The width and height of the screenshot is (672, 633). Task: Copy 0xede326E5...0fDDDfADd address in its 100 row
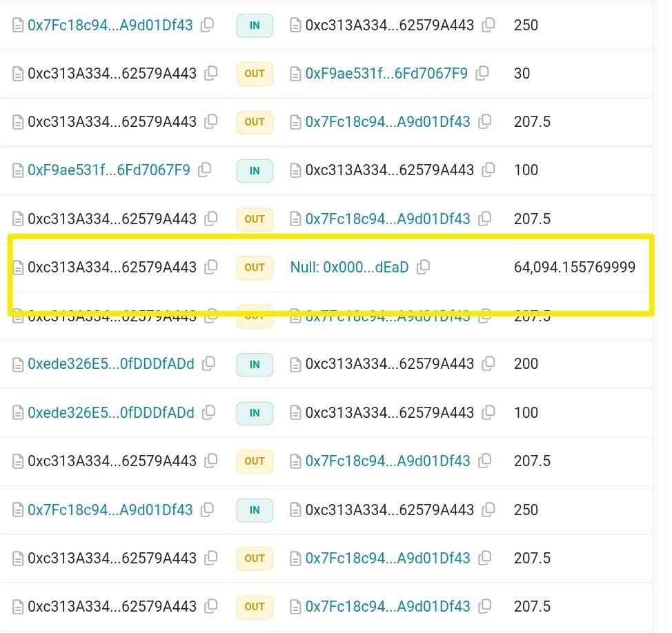point(209,412)
